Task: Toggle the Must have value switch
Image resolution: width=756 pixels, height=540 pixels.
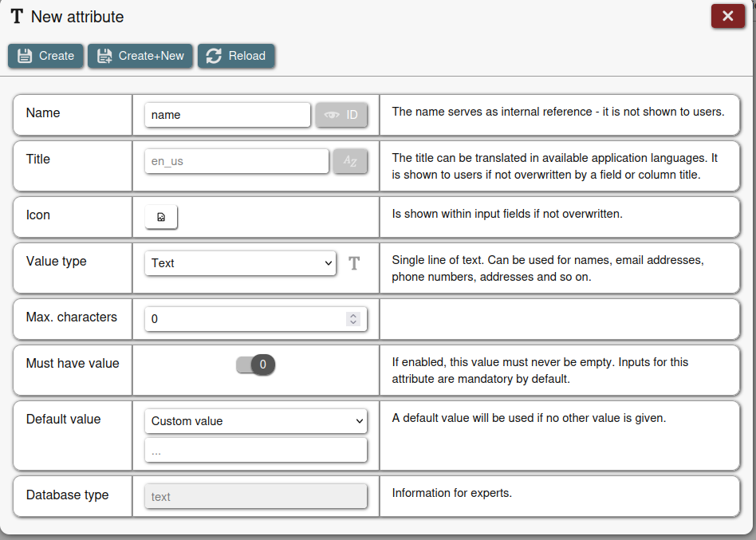Action: [255, 365]
